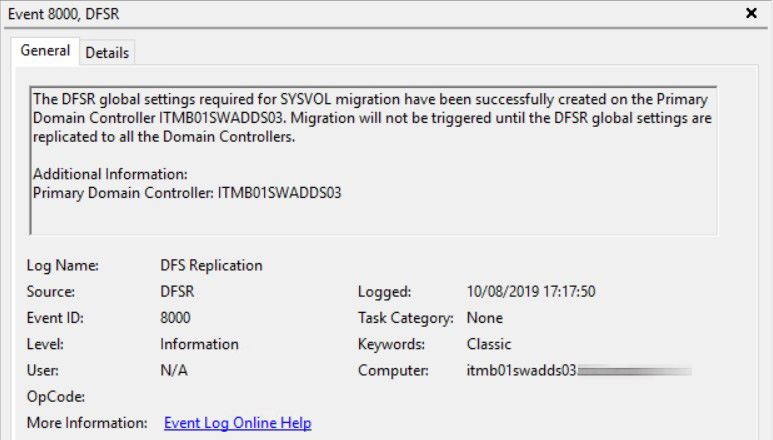773x440 pixels.
Task: Click the Task Category value None
Action: point(485,318)
